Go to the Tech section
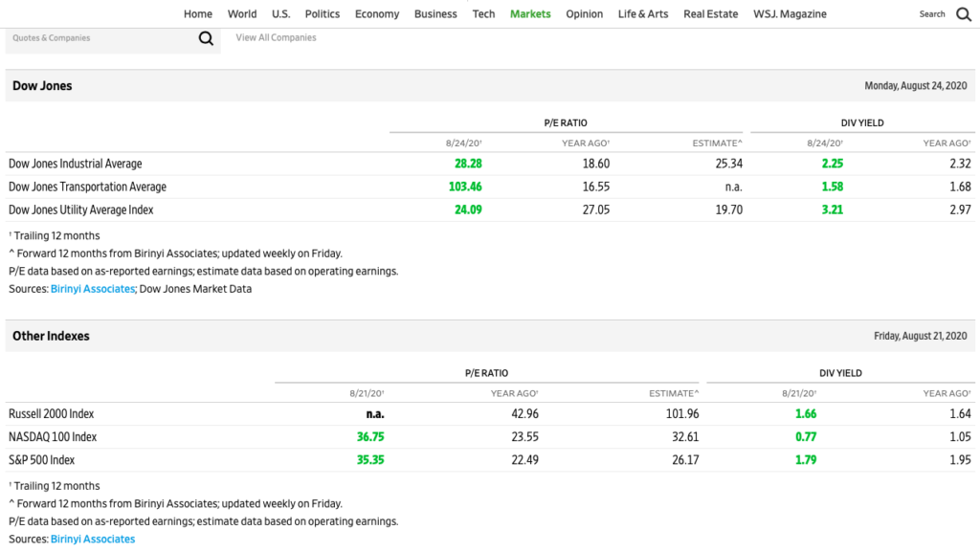 (483, 13)
